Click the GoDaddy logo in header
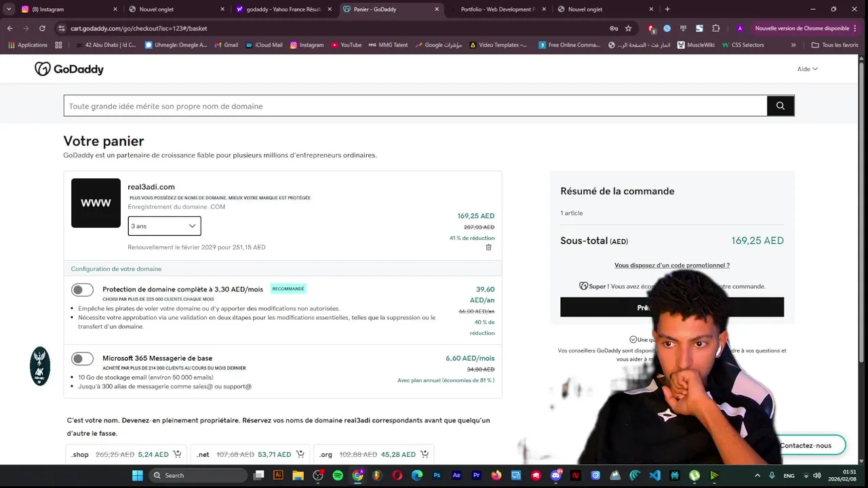The width and height of the screenshot is (868, 488). coord(69,69)
